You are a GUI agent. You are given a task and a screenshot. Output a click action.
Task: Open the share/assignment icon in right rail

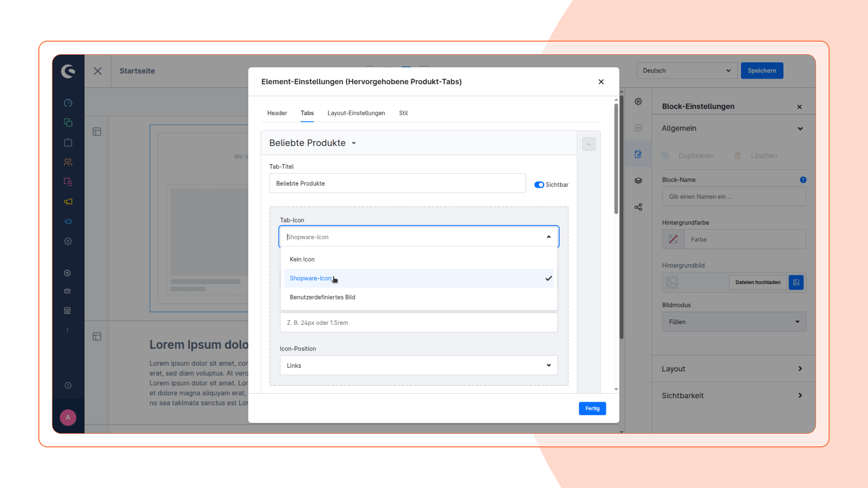coord(638,207)
